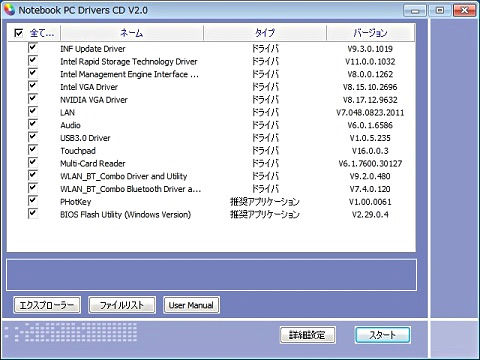Toggle the select-all checkbox in the header
The width and height of the screenshot is (480, 360).
tap(19, 33)
